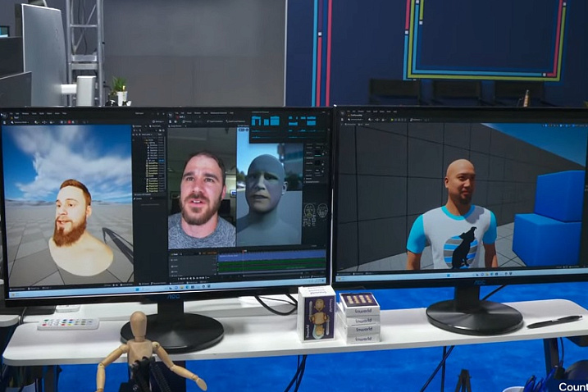This screenshot has width=588, height=392.
Task: Open File menu in MetaHuman performance window
Action: coord(176,113)
